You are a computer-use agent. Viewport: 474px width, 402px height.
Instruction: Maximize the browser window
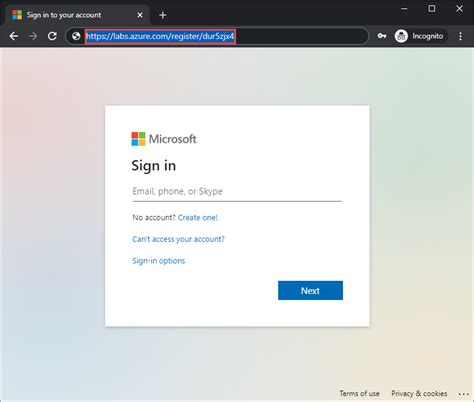tap(432, 9)
